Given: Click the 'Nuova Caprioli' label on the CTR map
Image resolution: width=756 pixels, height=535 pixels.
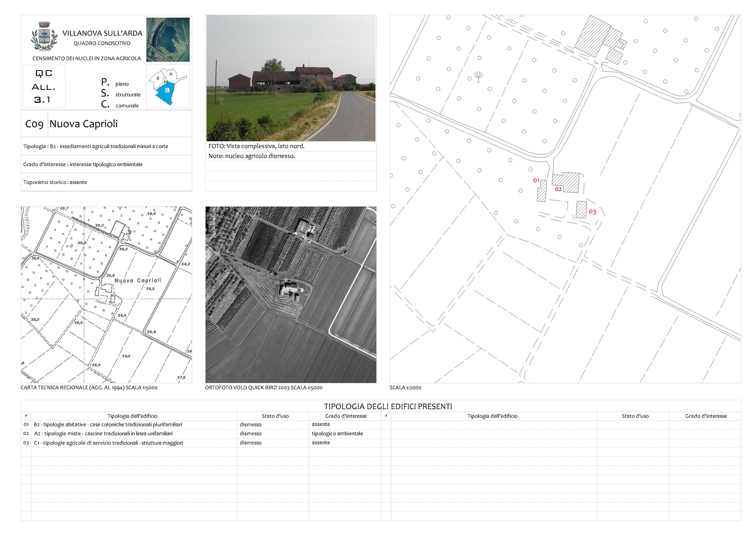Looking at the screenshot, I should pos(138,280).
